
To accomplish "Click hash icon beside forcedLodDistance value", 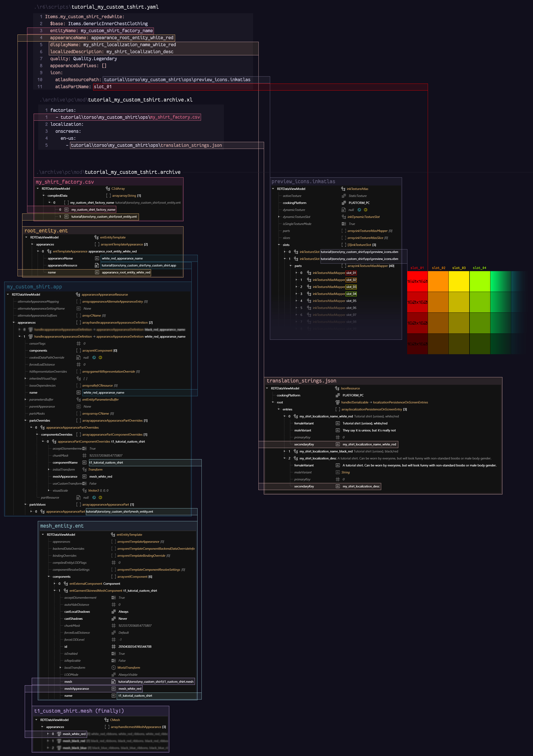I will 78,364.
